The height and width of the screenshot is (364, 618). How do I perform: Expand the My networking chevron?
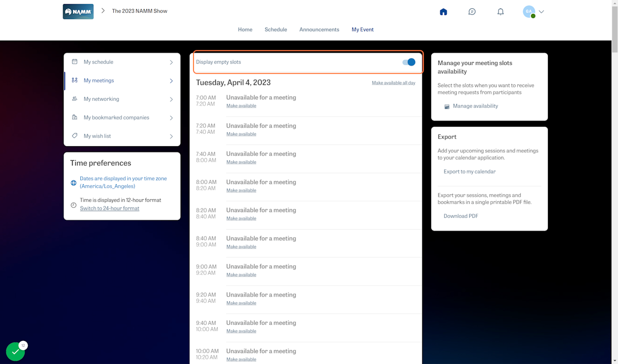171,99
